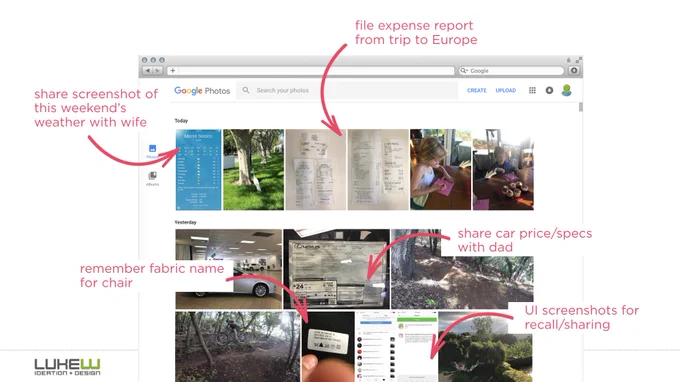Open the fabric label tag photo
This screenshot has width=680, height=382.
click(328, 347)
